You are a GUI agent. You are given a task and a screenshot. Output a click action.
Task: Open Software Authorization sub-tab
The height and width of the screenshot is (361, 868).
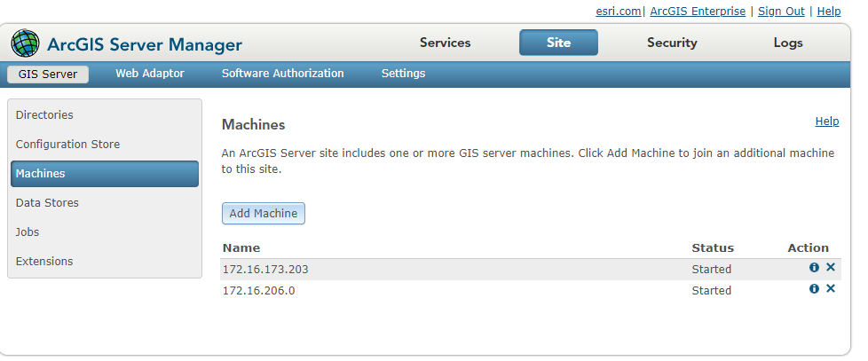(x=283, y=73)
